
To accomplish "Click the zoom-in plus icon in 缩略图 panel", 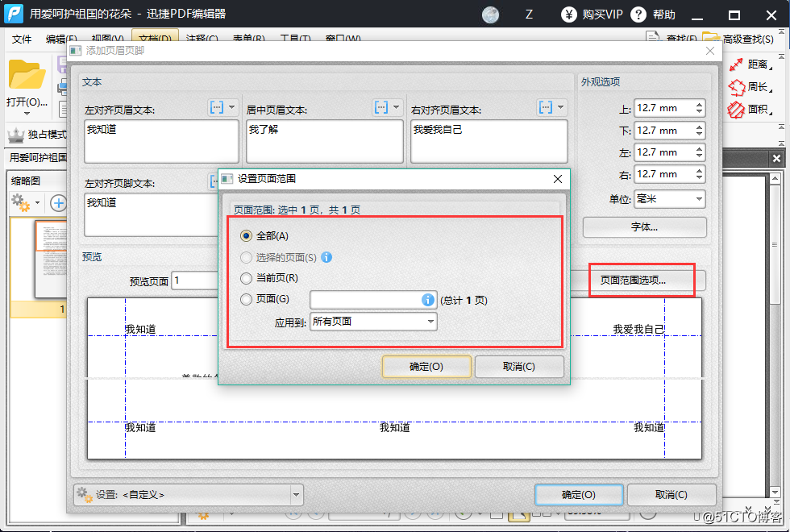I will tap(58, 203).
